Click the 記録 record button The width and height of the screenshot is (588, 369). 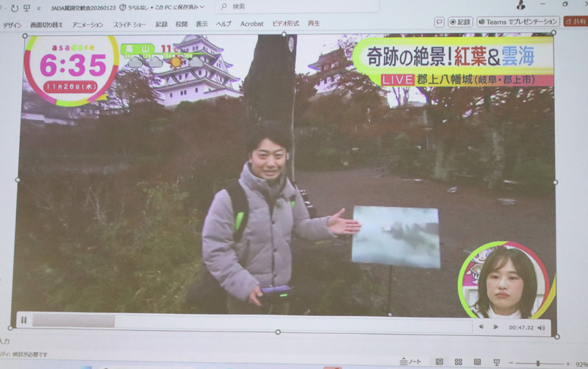click(461, 22)
